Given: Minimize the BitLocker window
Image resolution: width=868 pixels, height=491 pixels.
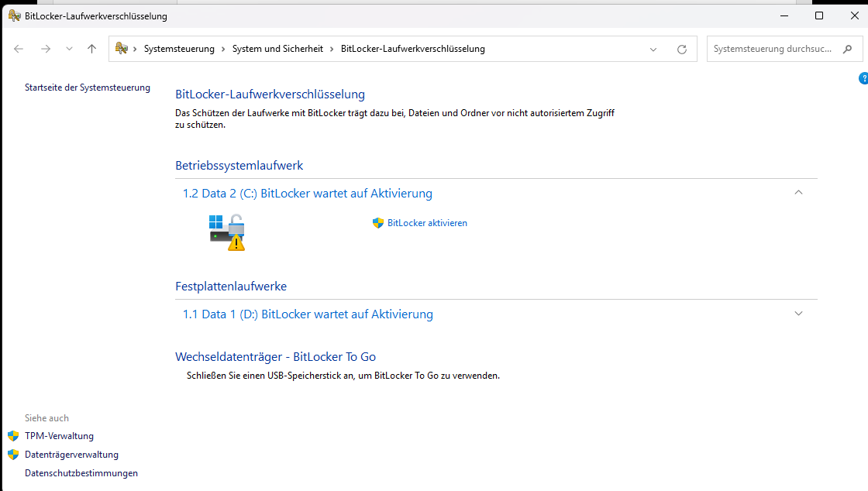Looking at the screenshot, I should tap(784, 15).
